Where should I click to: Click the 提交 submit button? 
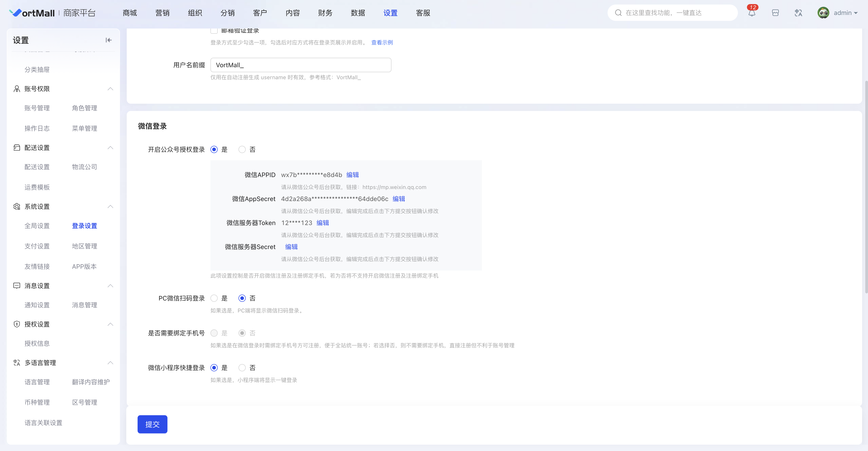pos(152,424)
